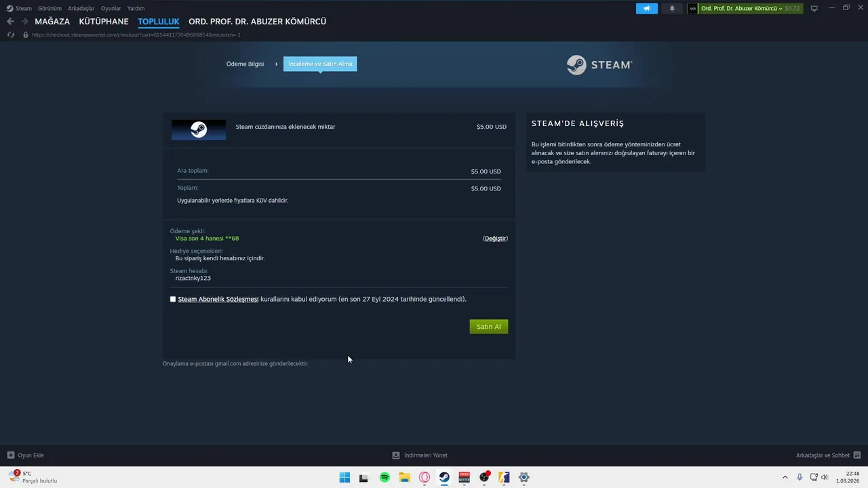Screen dimensions: 868x488
Task: Open the blue megaphone announcements button
Action: [x=647, y=9]
